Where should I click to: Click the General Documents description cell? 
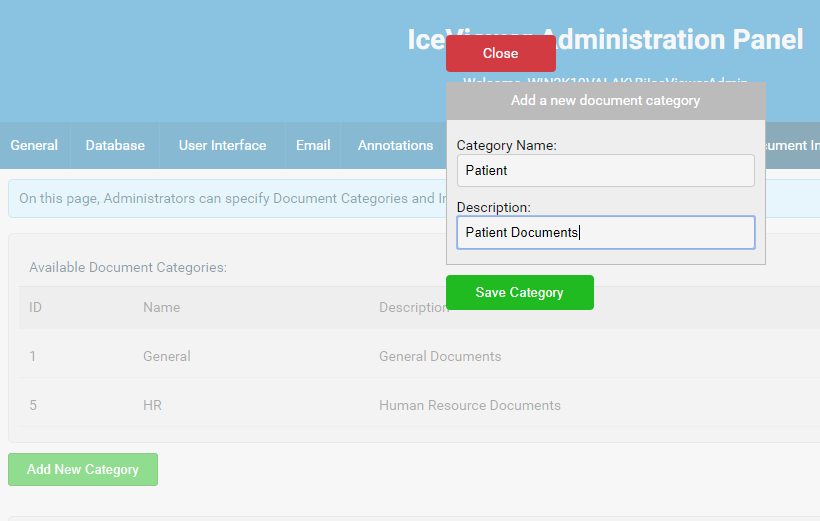pyautogui.click(x=440, y=356)
